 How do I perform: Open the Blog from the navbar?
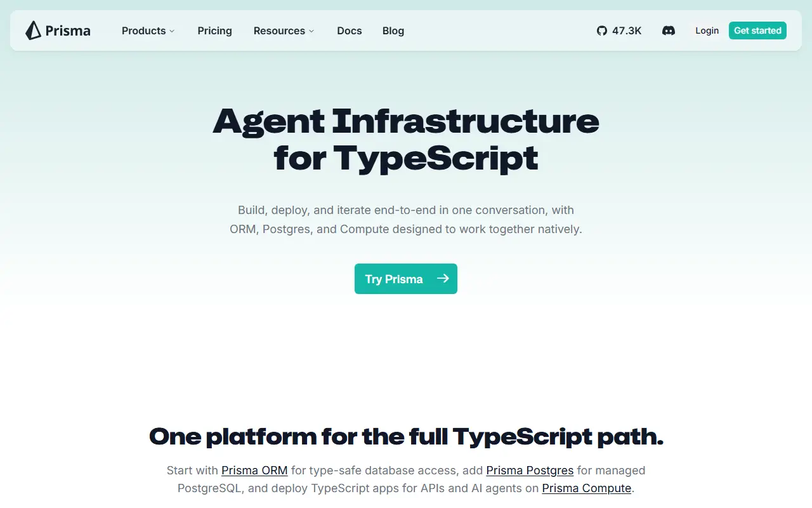click(x=393, y=30)
